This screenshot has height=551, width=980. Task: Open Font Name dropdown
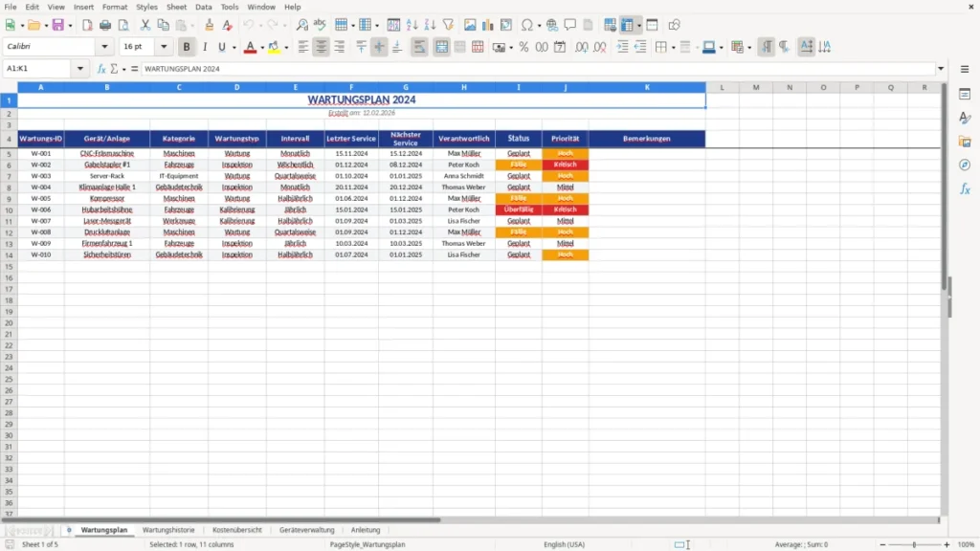coord(104,47)
